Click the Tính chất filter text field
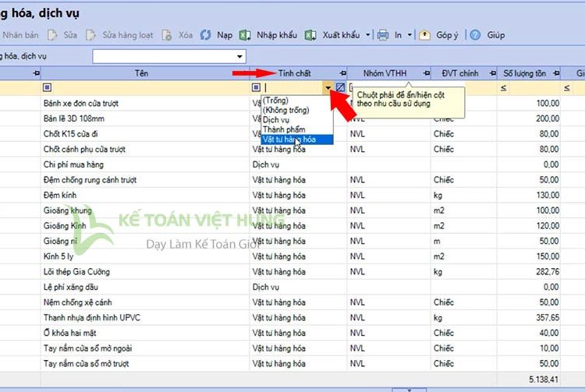585x392 pixels. coord(292,88)
